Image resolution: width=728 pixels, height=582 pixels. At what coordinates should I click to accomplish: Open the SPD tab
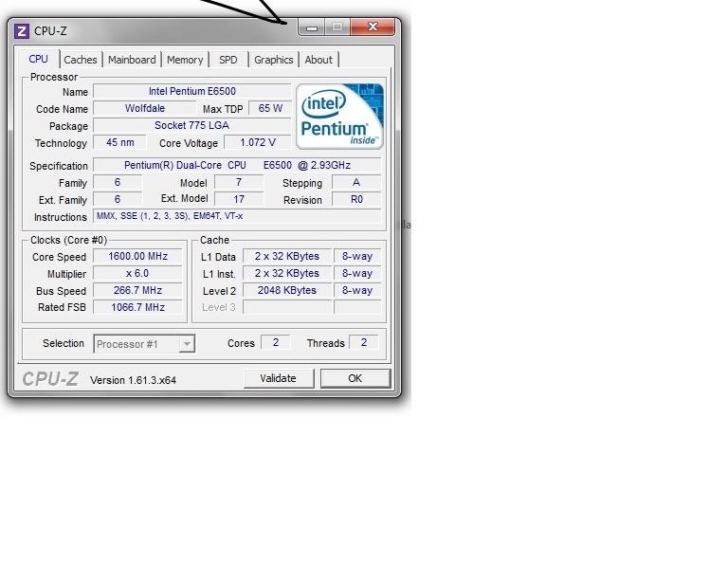227,60
